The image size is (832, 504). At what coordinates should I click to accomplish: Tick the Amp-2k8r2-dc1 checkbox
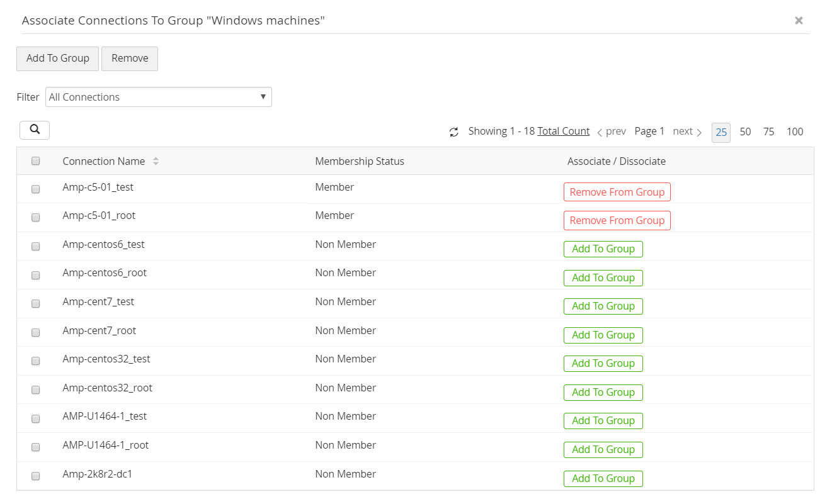[36, 476]
